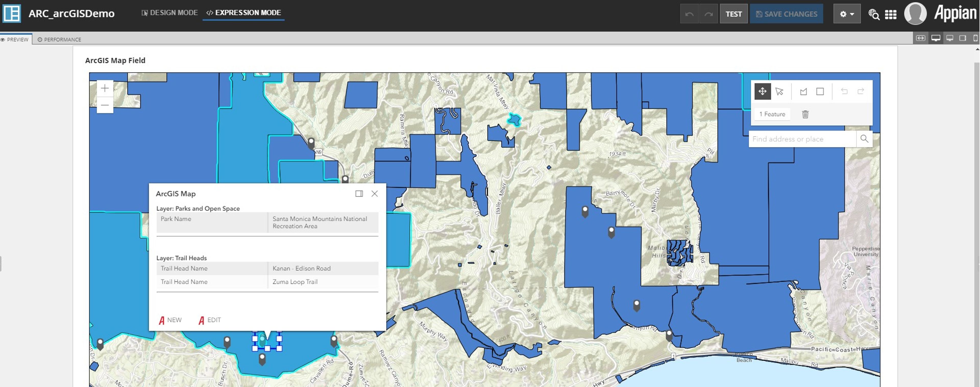The width and height of the screenshot is (980, 387).
Task: Click the small cyan polygon near Mar Vista Mtwy
Action: [x=514, y=120]
